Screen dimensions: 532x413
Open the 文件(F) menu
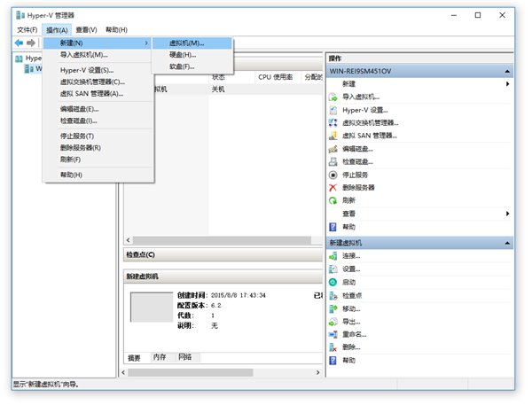(x=27, y=30)
